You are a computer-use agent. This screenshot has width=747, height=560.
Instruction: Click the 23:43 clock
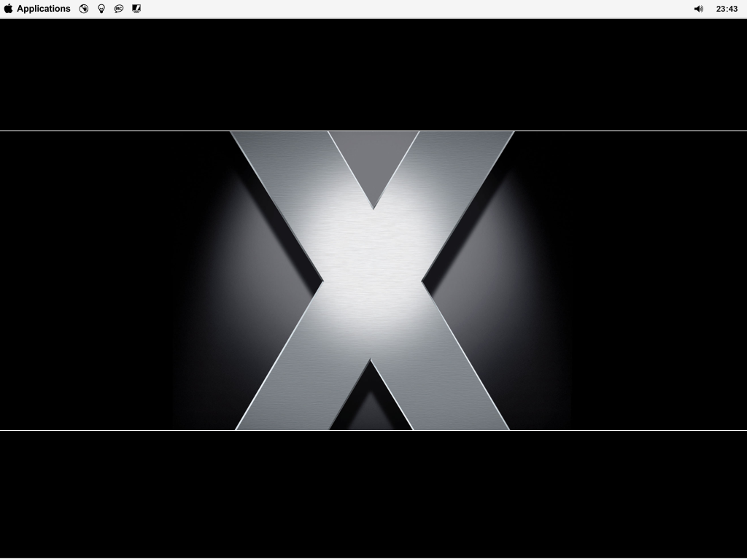pos(727,9)
